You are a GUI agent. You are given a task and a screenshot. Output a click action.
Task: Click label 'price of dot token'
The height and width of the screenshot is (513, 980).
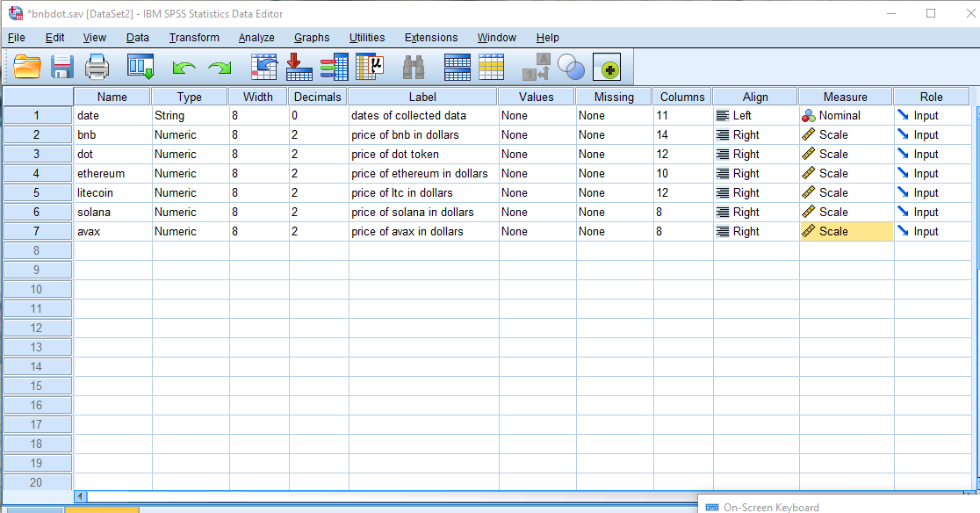[395, 155]
